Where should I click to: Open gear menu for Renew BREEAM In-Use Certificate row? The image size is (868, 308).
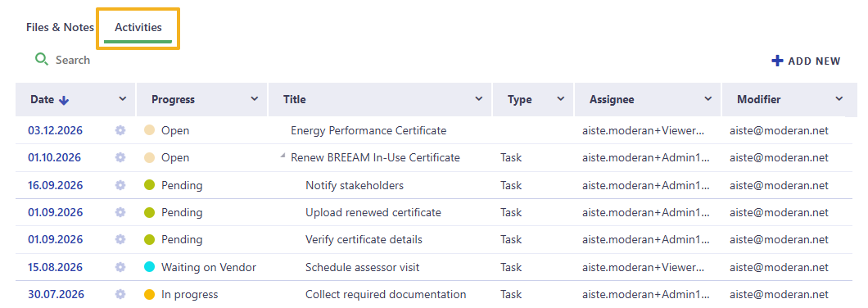point(120,158)
